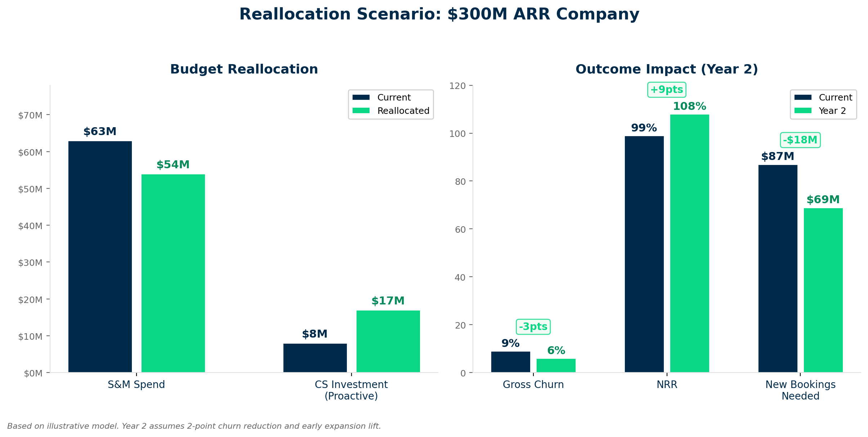Screen dimensions: 868x437
Task: Select the CS Investment (Proactive) axis label
Action: pos(351,390)
